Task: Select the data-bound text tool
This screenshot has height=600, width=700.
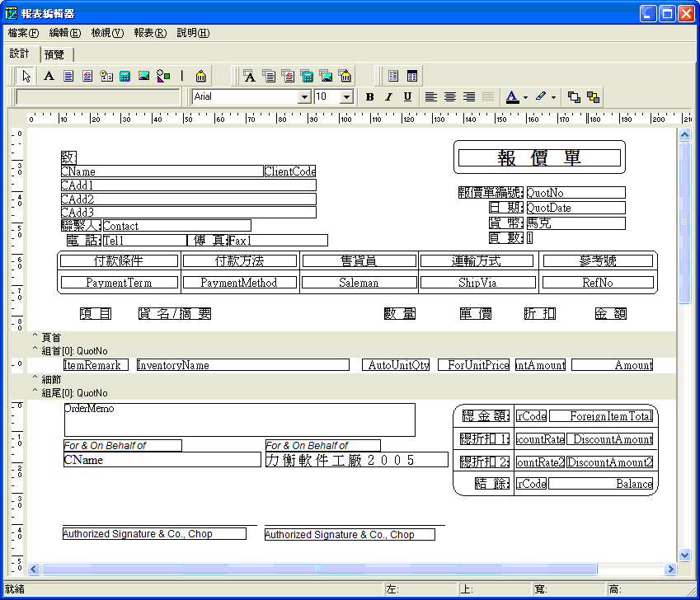Action: [250, 77]
